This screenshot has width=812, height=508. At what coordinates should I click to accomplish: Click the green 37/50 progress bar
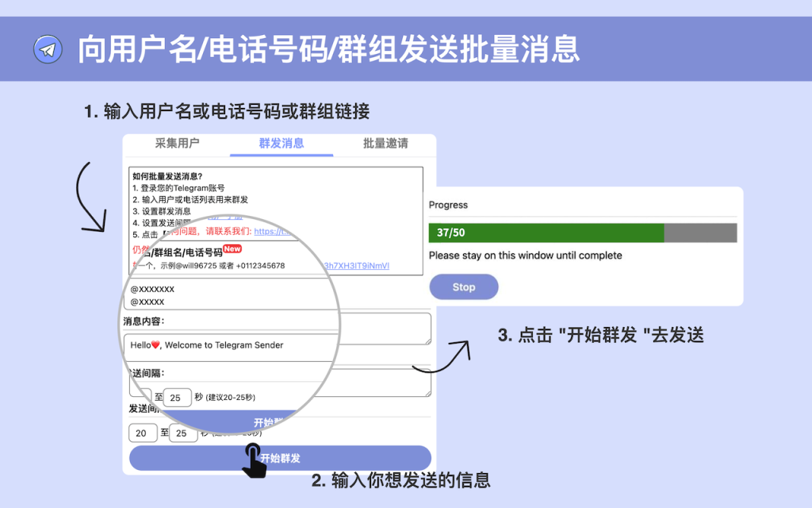(547, 233)
